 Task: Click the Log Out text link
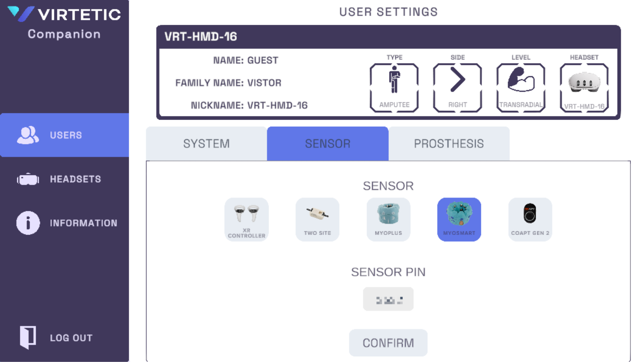pos(71,338)
